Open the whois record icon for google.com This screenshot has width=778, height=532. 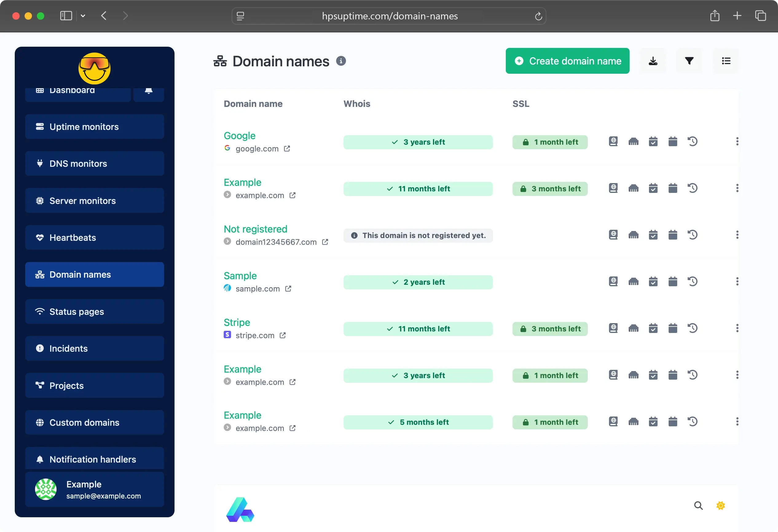[x=613, y=142]
